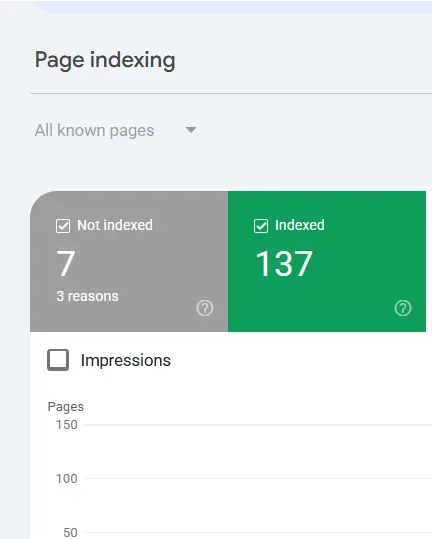Open help icon in Not indexed card
Viewport: 432px width, 539px height.
[205, 308]
